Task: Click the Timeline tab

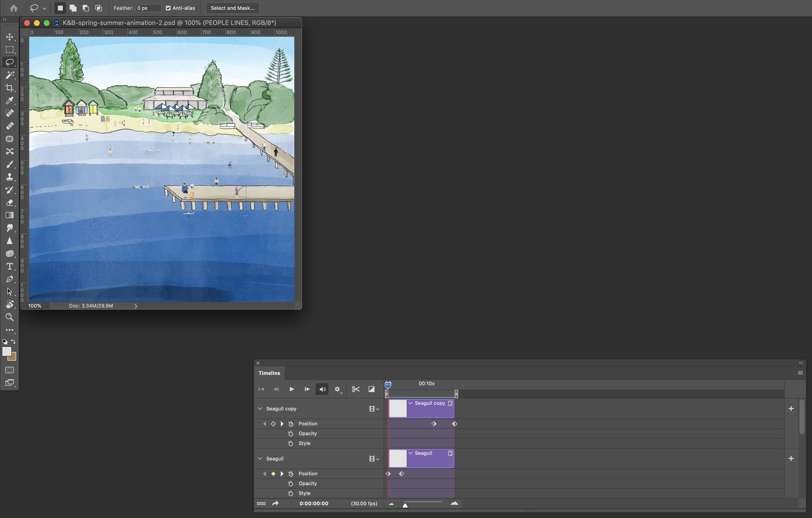Action: coord(269,373)
